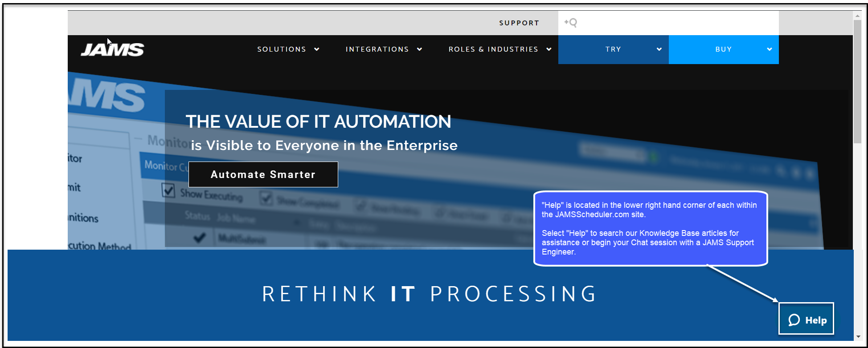Screen dimensions: 868x348
Task: Click the Automate Smarter button
Action: coord(263,174)
